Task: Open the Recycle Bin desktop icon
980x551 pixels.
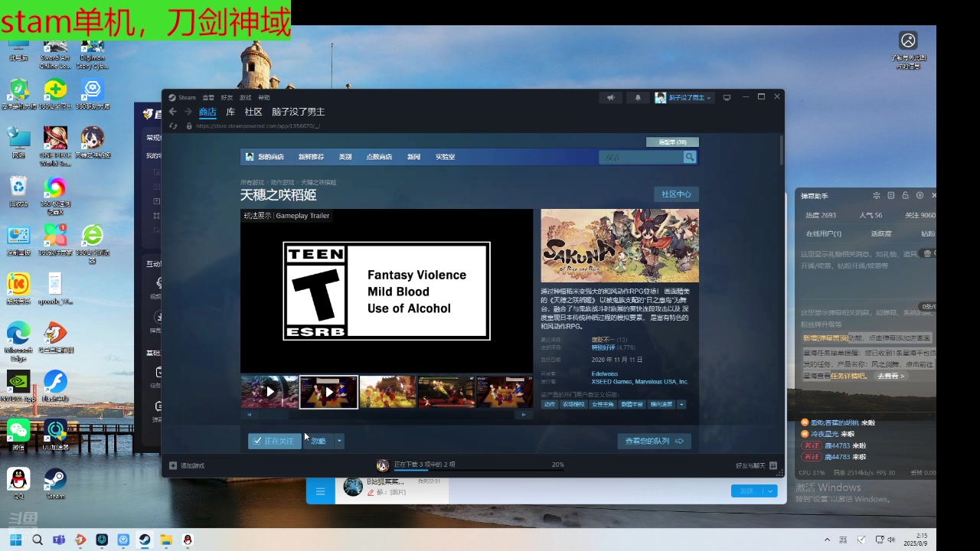Action: click(x=18, y=191)
